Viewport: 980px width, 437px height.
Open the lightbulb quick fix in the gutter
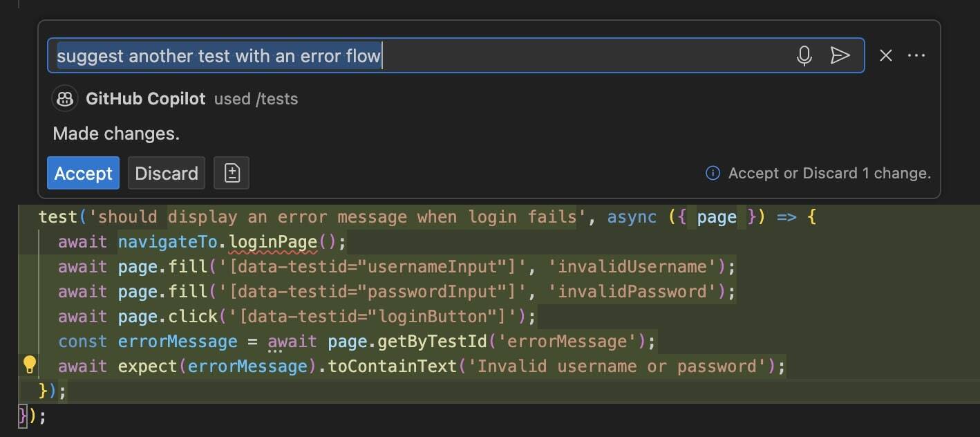pyautogui.click(x=28, y=366)
